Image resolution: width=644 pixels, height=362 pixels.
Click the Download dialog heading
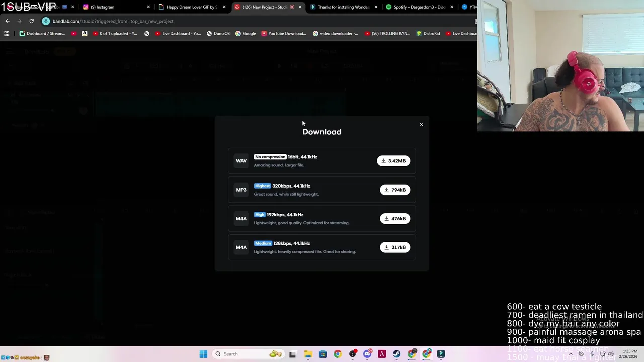322,132
